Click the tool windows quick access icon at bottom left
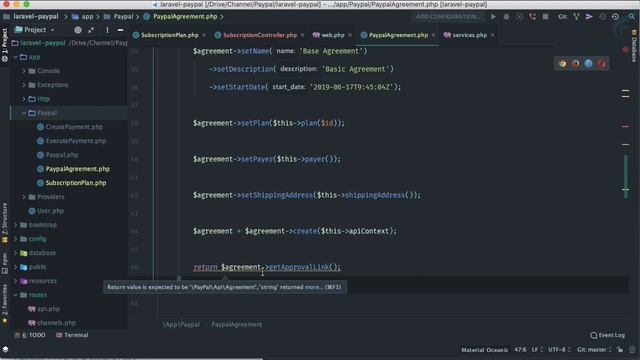Viewport: 640px width, 360px height. (x=5, y=349)
